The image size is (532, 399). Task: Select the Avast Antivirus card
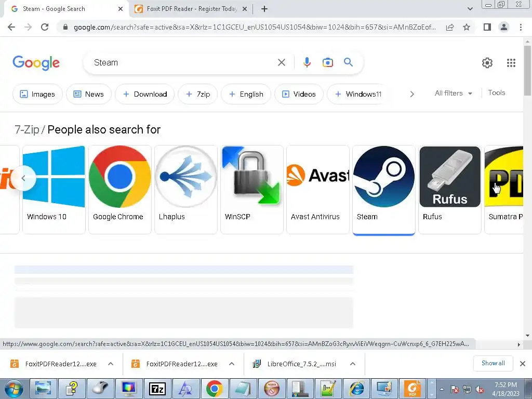317,189
